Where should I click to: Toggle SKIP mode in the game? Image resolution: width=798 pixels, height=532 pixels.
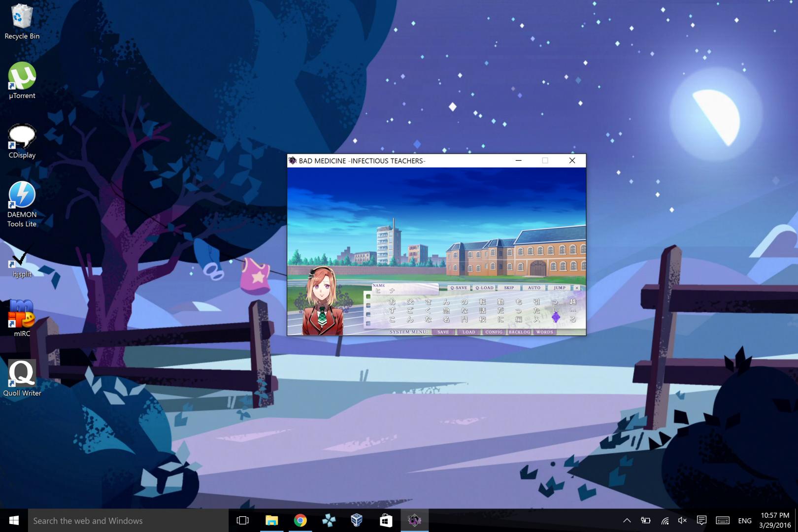tap(509, 288)
